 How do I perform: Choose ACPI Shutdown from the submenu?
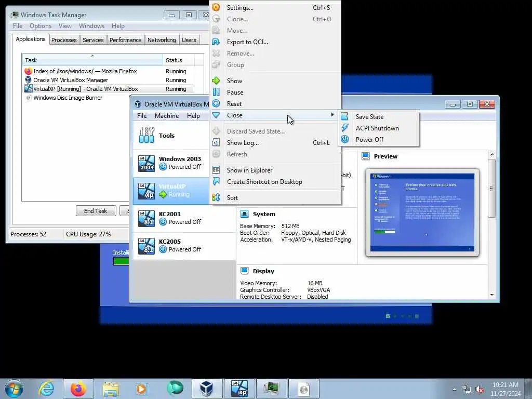point(379,128)
